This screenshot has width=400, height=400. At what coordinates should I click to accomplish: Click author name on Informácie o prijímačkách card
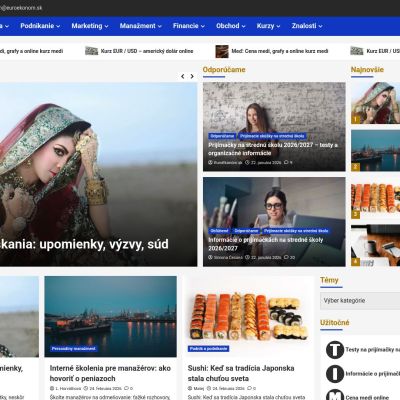tap(228, 257)
